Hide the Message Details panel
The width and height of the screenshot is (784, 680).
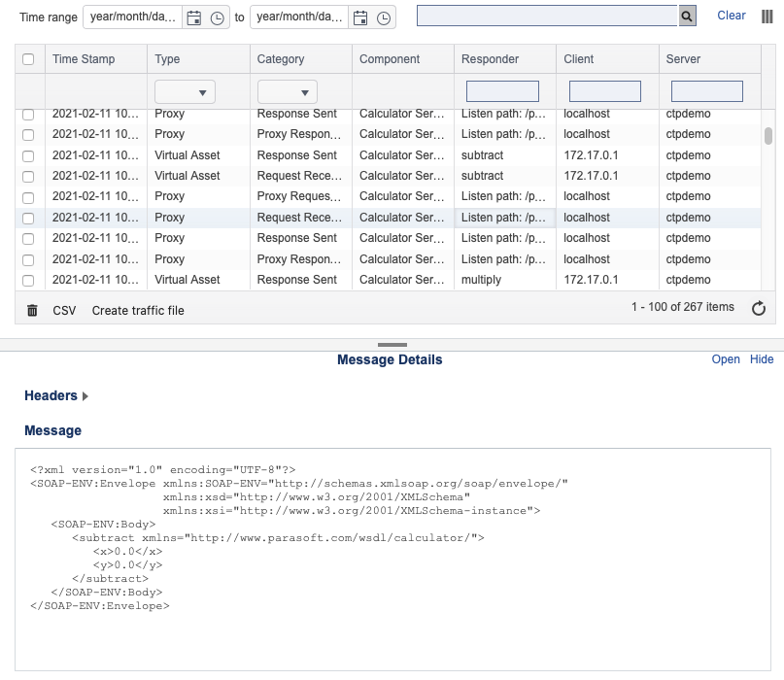point(762,359)
